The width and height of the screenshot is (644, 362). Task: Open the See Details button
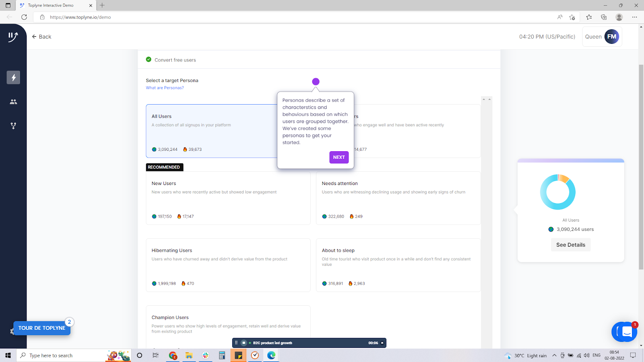pyautogui.click(x=570, y=245)
